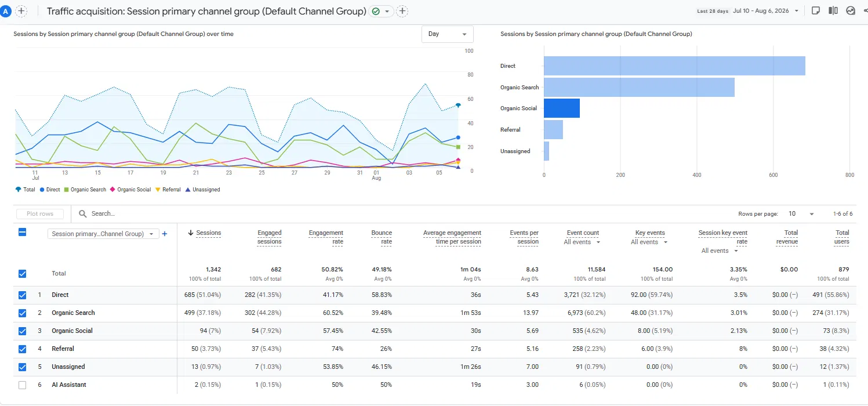Screen dimensions: 868x406
Task: Uncheck the Organic Social row checkbox
Action: [x=22, y=331]
